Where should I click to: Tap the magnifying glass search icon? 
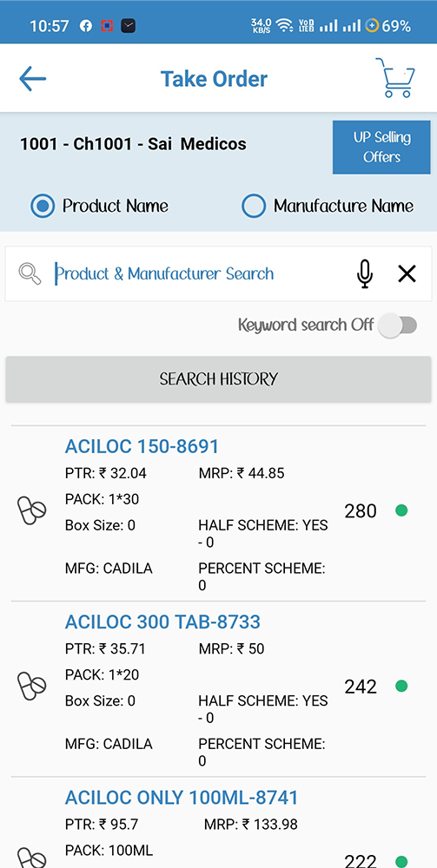tap(30, 273)
